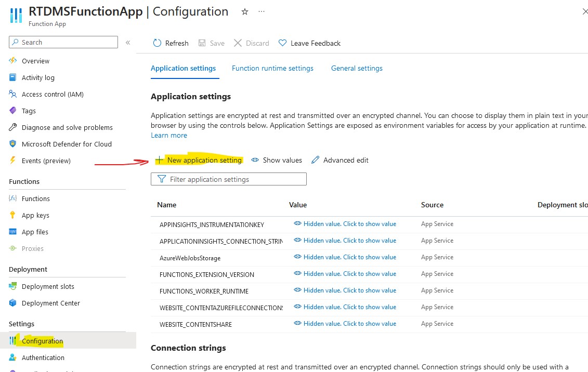Click Advanced edit button label

pos(346,160)
